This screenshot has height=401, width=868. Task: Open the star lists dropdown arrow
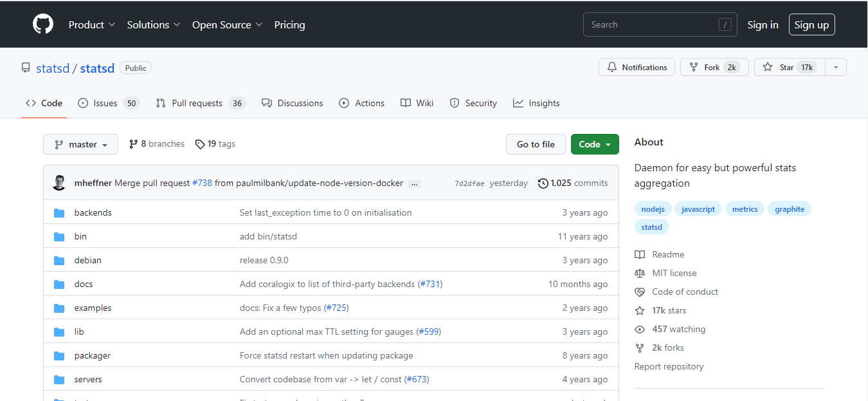point(835,68)
